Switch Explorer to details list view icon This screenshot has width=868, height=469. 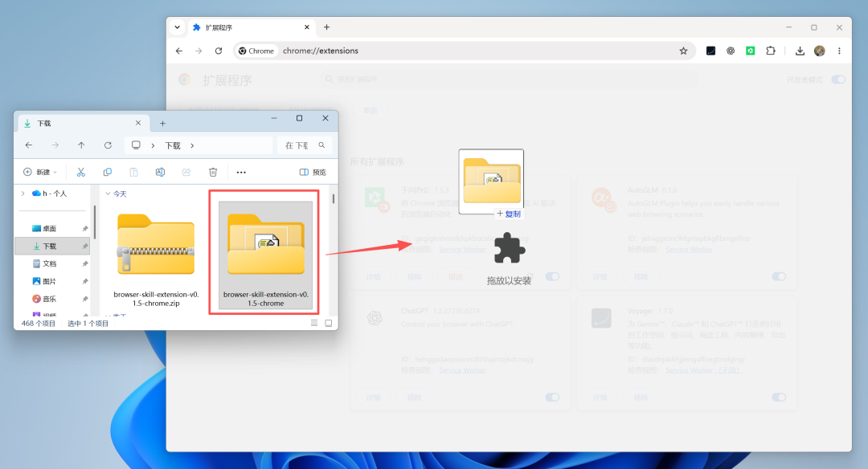314,323
